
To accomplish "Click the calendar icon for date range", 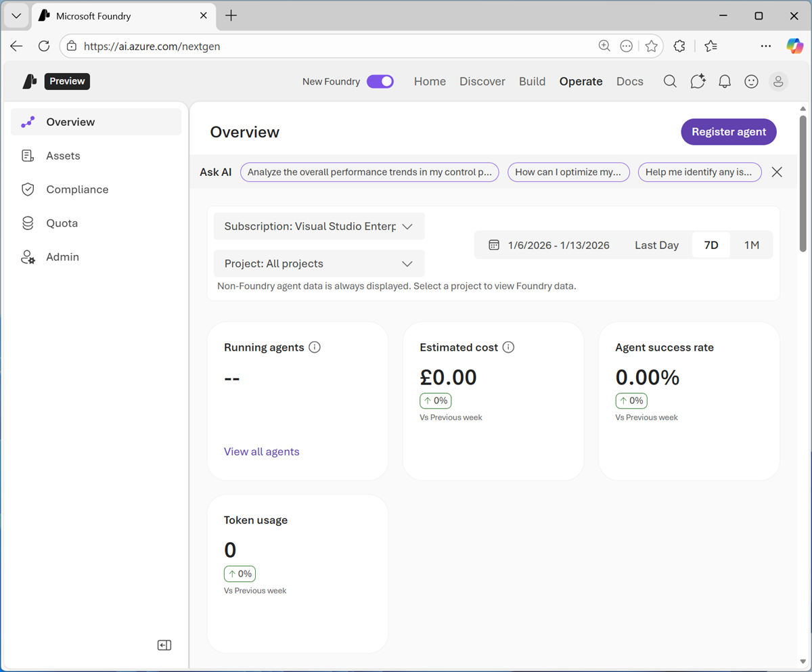I will point(493,245).
